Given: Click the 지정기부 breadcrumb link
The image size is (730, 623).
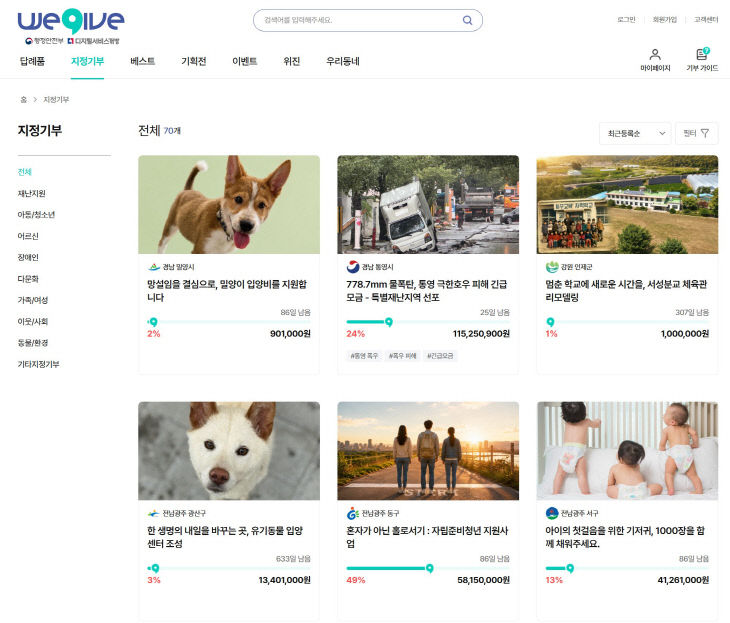Looking at the screenshot, I should coord(56,100).
